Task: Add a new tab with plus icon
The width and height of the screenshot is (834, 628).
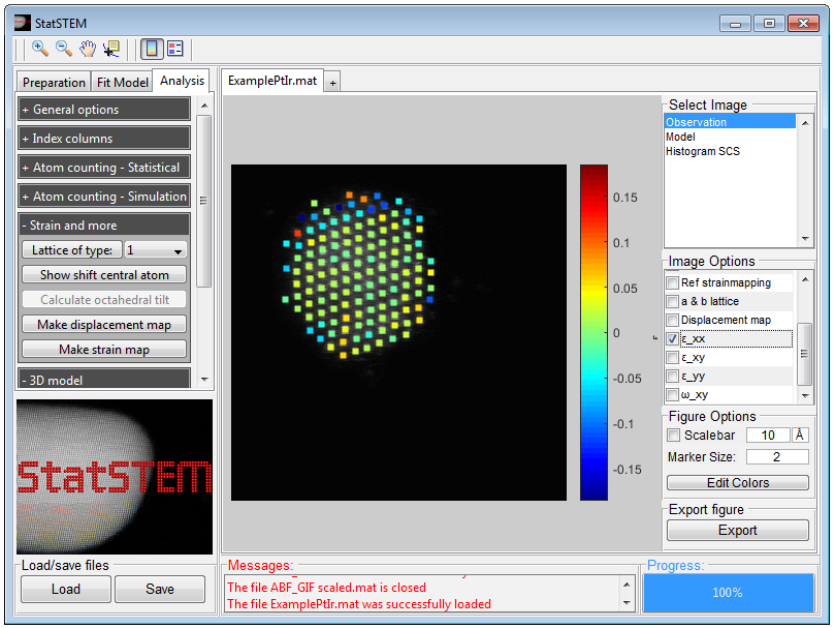Action: coord(333,82)
